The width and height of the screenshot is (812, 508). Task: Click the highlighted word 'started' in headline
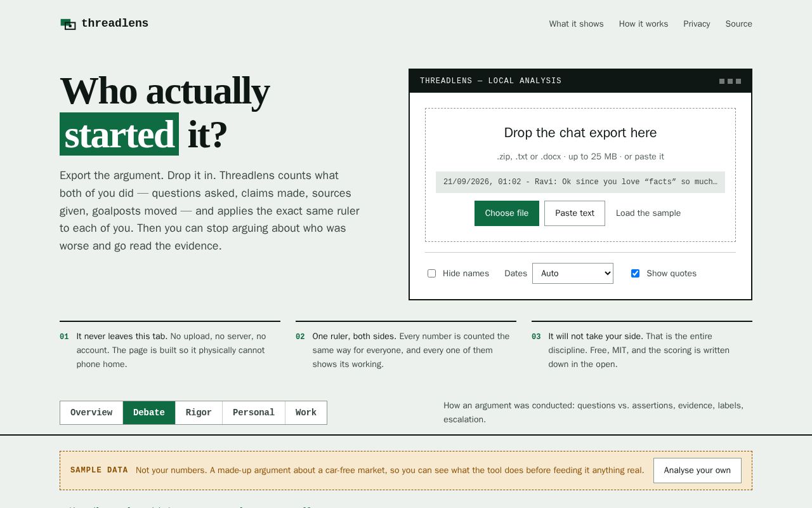click(119, 134)
